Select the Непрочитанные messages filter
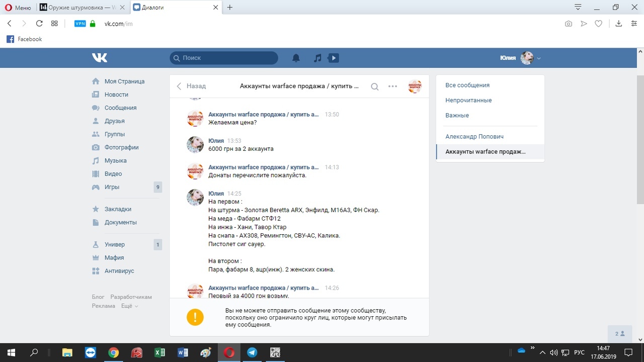The width and height of the screenshot is (644, 362). click(x=468, y=100)
